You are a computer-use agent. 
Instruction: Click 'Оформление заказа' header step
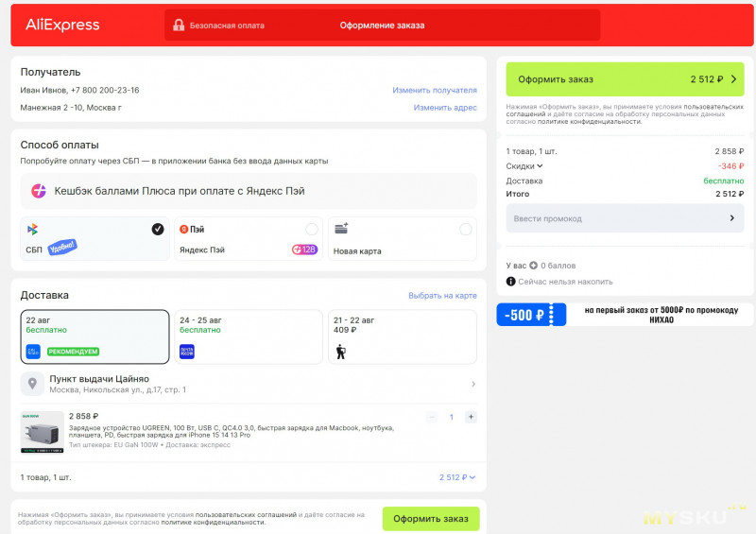382,26
